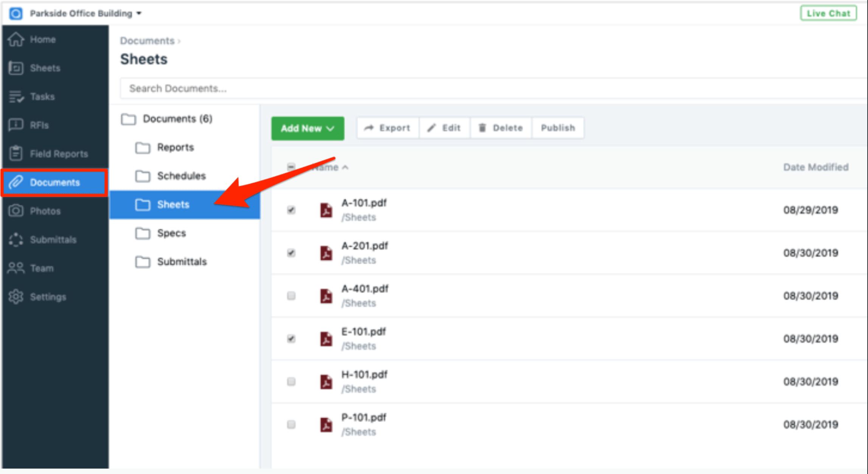Click the E-101.pdf PDF icon
The image size is (868, 474).
(x=326, y=339)
